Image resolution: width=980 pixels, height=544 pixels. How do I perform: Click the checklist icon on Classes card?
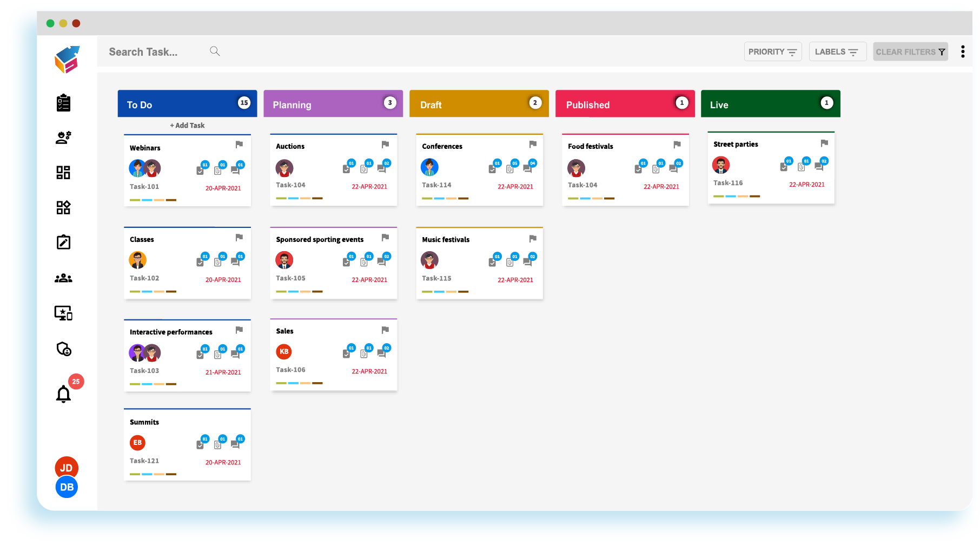[x=200, y=262]
